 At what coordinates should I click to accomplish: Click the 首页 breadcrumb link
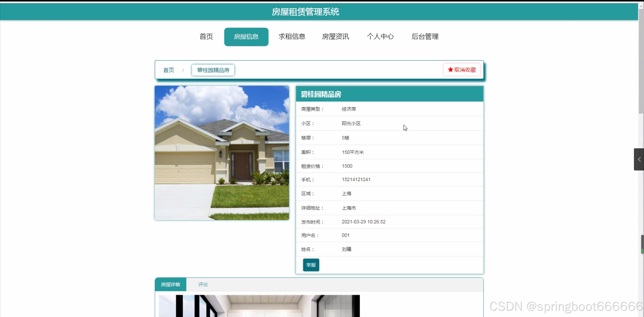(x=168, y=70)
